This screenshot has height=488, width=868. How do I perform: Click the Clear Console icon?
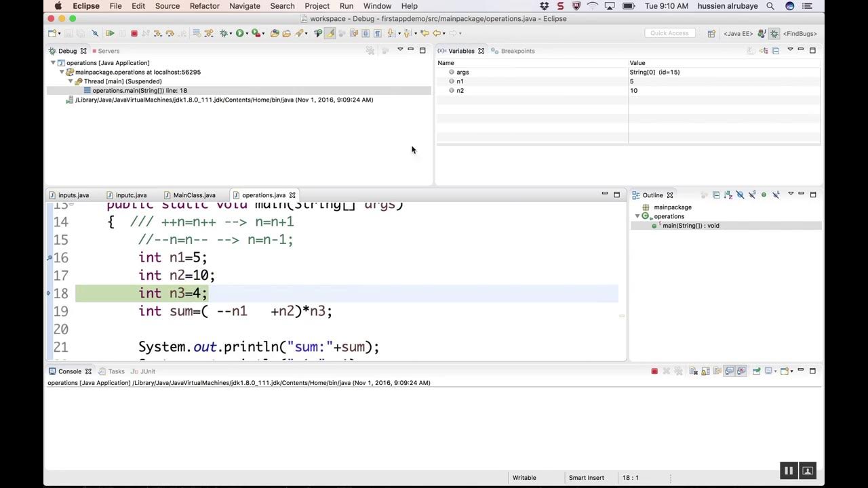tap(694, 371)
